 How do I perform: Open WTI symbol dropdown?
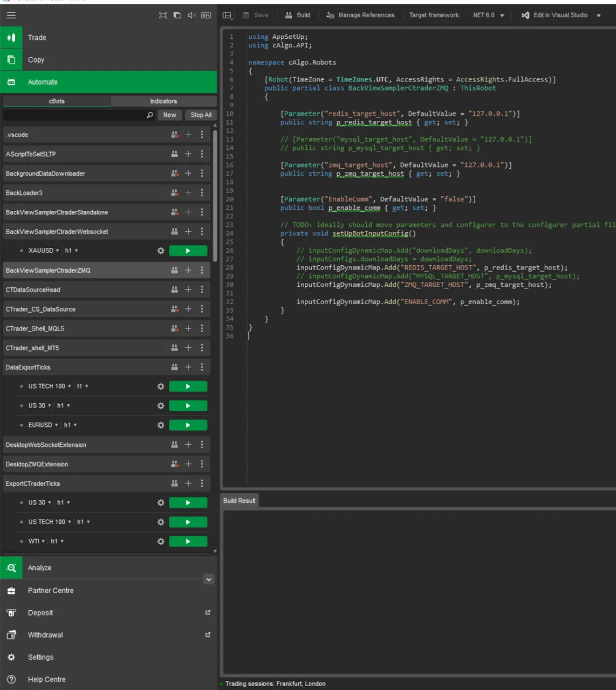(x=37, y=541)
